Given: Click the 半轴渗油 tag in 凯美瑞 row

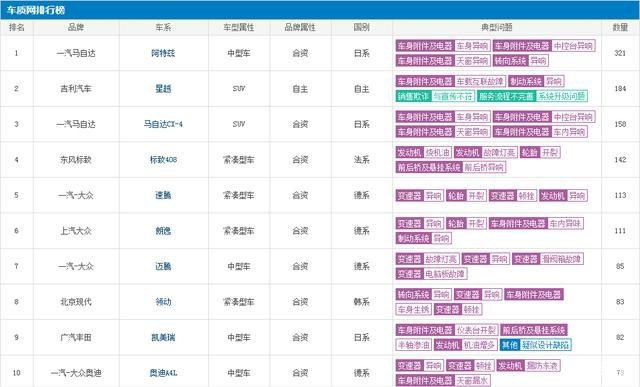Looking at the screenshot, I should click(x=413, y=345).
